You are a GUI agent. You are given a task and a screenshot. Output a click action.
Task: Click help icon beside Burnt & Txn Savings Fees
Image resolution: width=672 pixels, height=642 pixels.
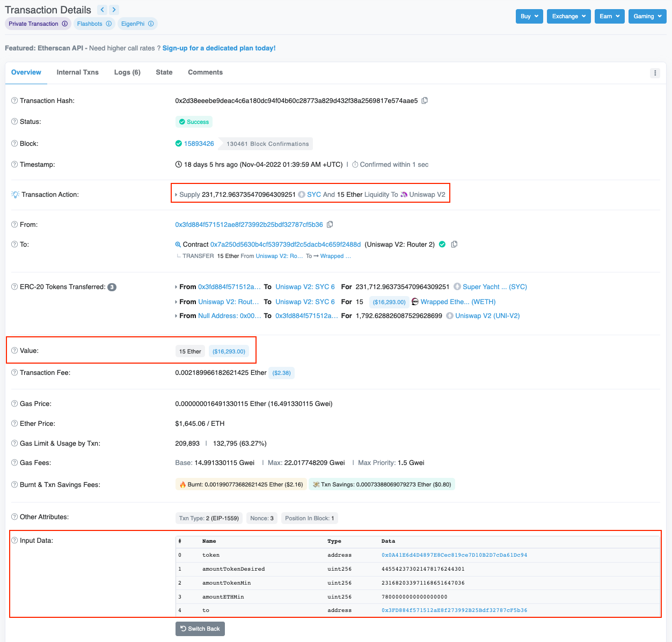[14, 485]
